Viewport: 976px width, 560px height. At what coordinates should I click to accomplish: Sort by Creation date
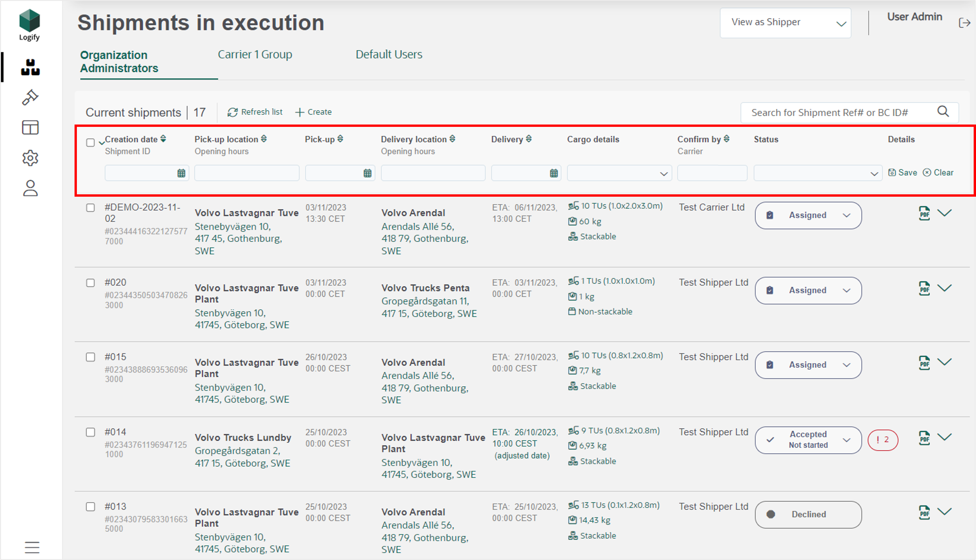[163, 139]
